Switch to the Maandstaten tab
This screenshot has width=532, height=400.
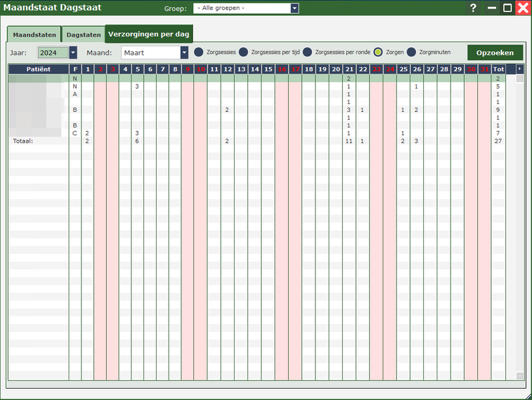(x=34, y=35)
